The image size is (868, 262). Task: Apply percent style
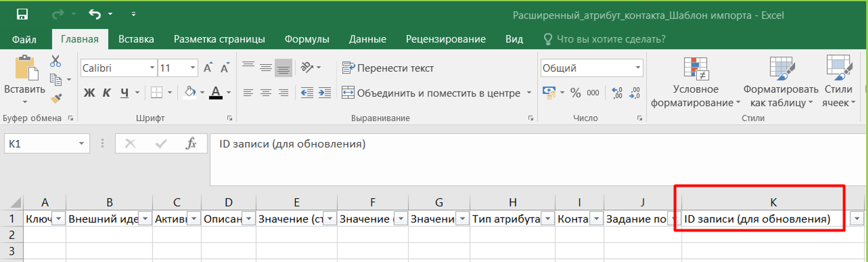click(x=575, y=93)
